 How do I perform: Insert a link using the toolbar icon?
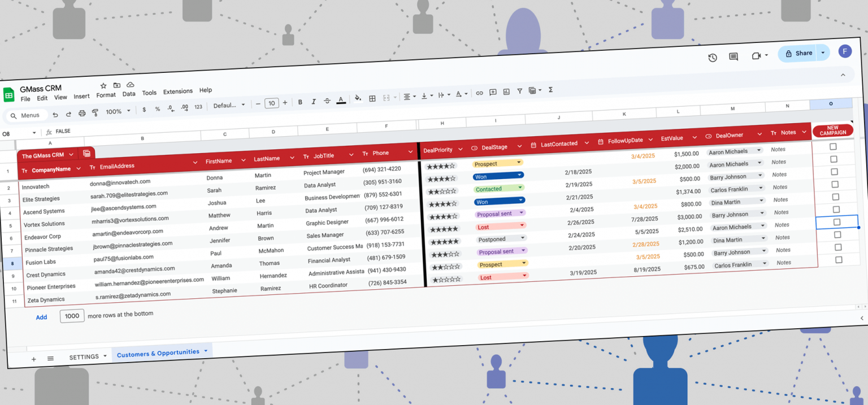click(480, 94)
